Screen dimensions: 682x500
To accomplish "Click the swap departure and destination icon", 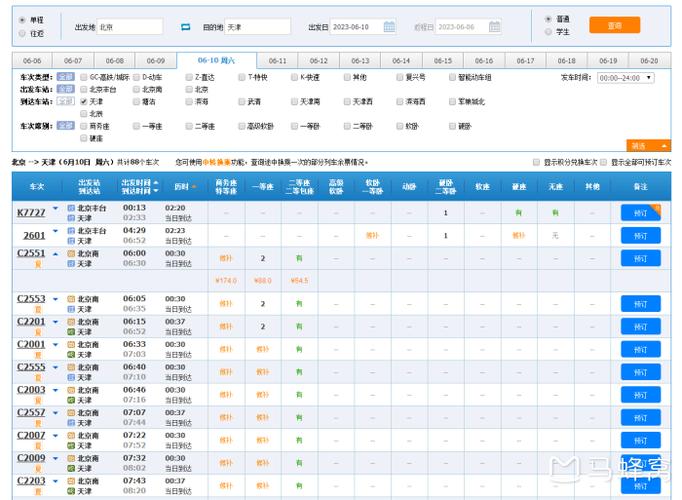I will point(185,27).
